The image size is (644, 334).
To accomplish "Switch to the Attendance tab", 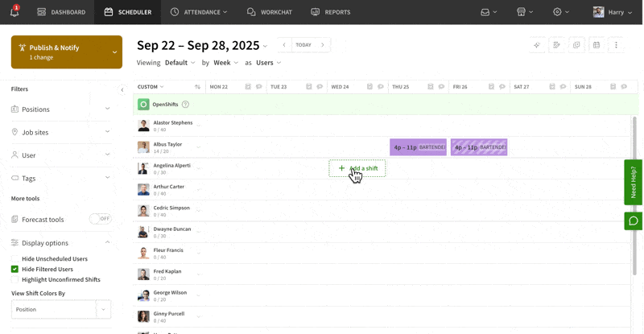I will [x=199, y=12].
